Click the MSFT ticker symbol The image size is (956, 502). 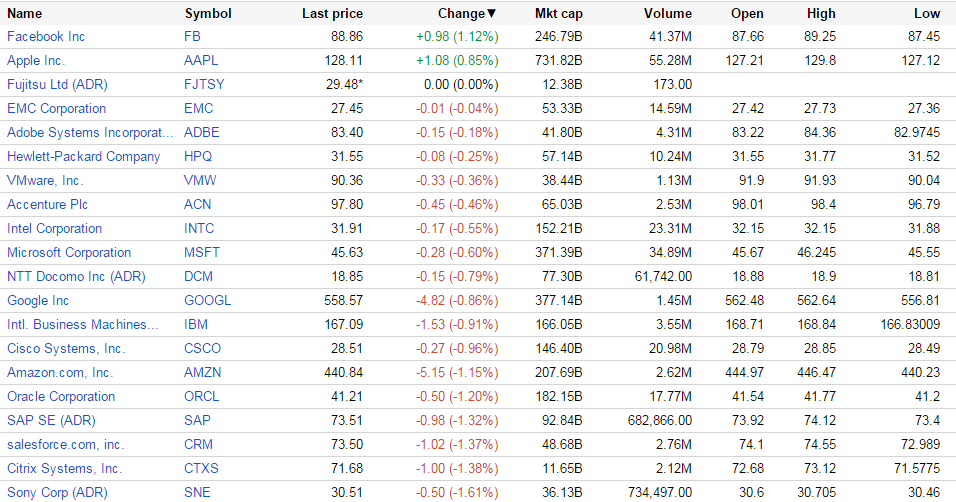(x=202, y=252)
